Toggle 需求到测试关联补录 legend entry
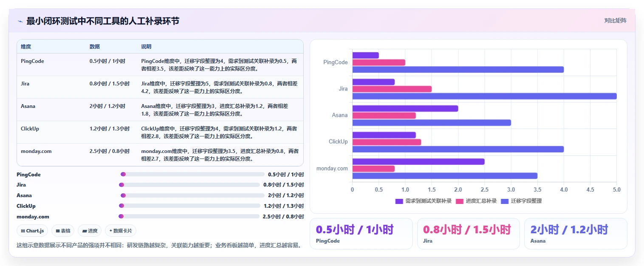 [423, 201]
